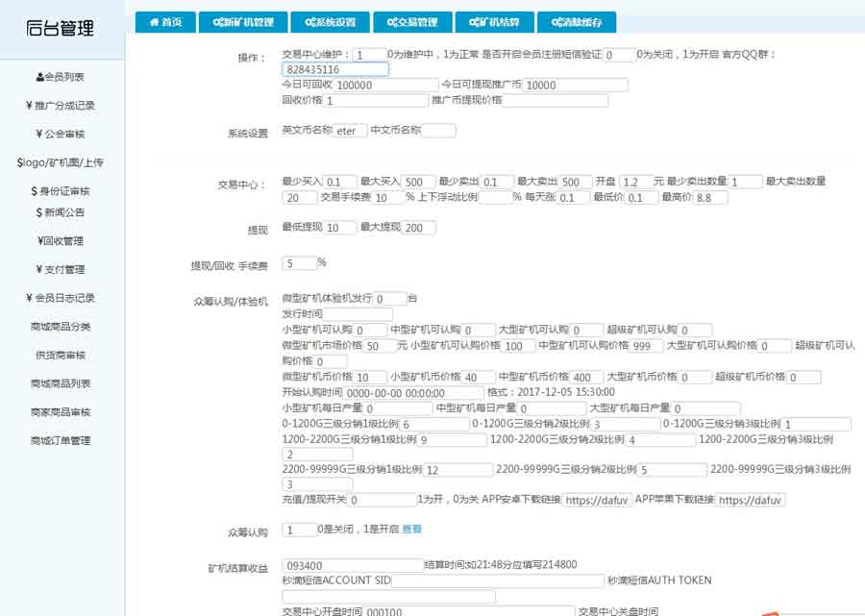The width and height of the screenshot is (865, 616).
Task: Open logo/矿机图/上传 sidebar item
Action: [61, 162]
